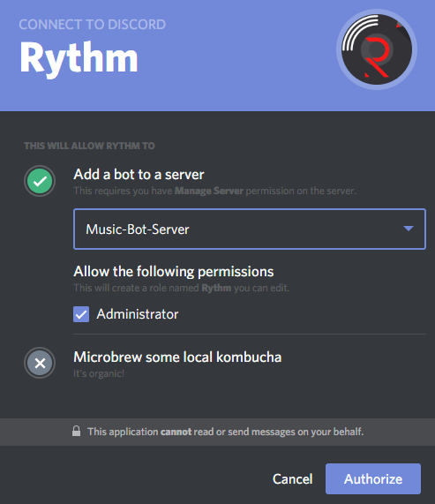Click the "It's organic!" subtitle
The height and width of the screenshot is (504, 435).
tap(99, 373)
